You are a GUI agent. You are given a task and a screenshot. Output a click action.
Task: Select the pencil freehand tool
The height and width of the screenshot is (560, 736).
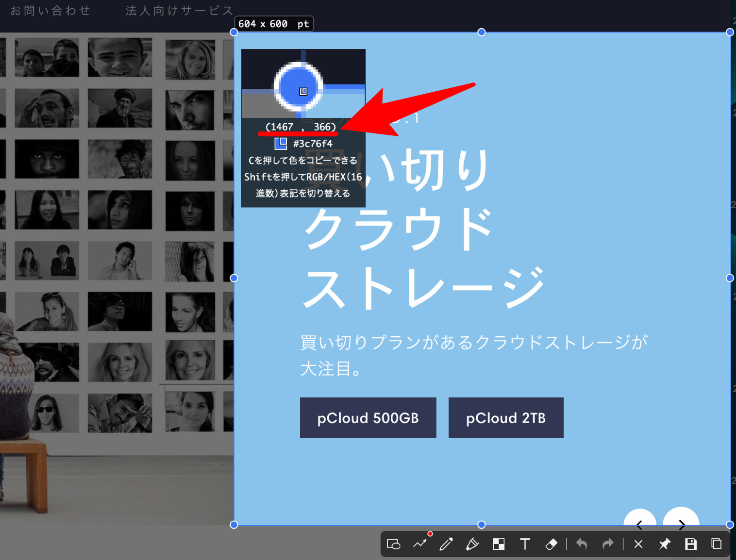[x=446, y=544]
